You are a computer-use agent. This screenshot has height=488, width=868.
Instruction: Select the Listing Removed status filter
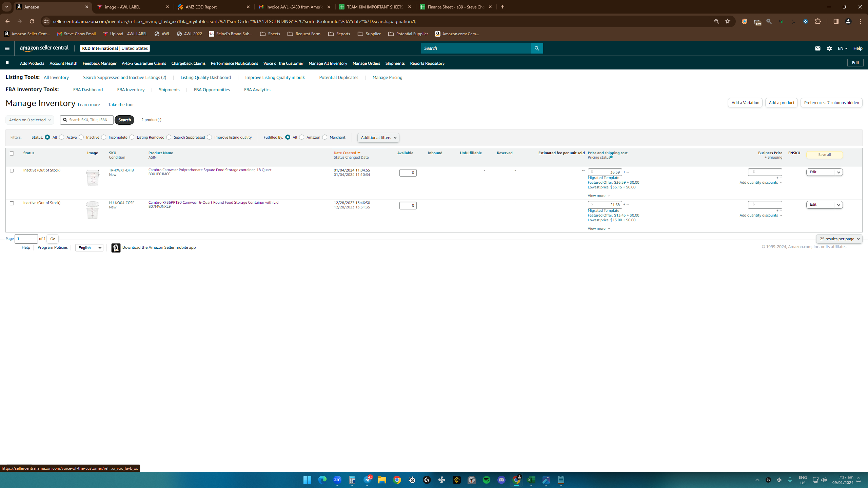coord(132,137)
